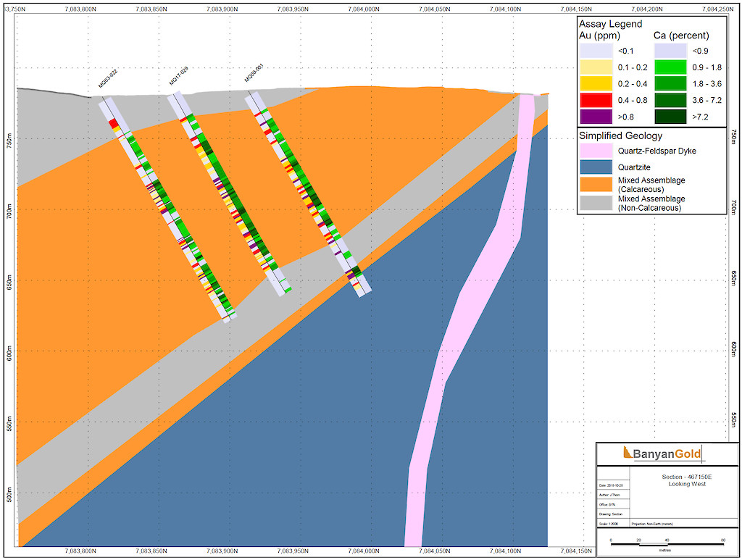Click the Simplified Geology heading
Viewport: 742px width, 560px height.
coord(620,135)
